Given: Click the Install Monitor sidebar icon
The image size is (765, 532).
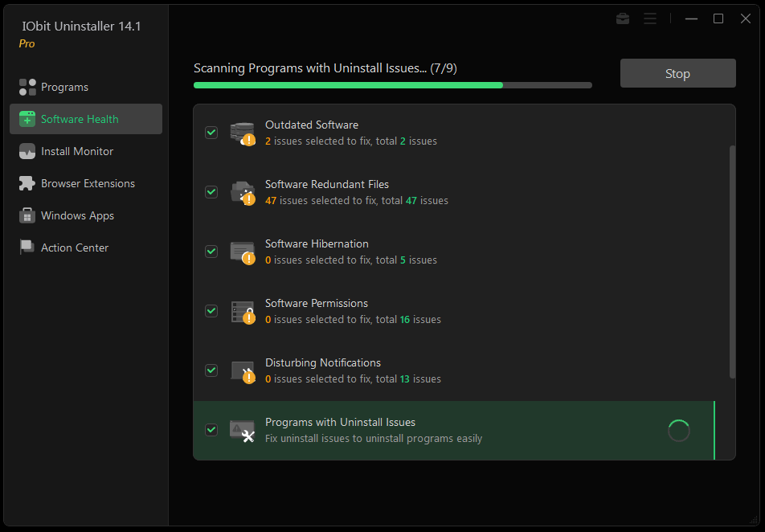Looking at the screenshot, I should tap(27, 151).
